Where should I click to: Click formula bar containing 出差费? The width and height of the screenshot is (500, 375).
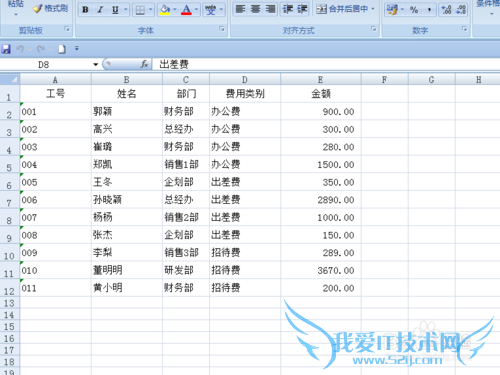pos(326,64)
